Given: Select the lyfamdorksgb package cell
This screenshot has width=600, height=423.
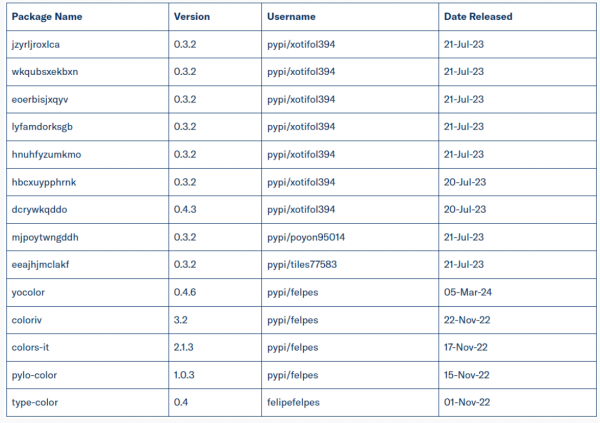Looking at the screenshot, I should [43, 126].
